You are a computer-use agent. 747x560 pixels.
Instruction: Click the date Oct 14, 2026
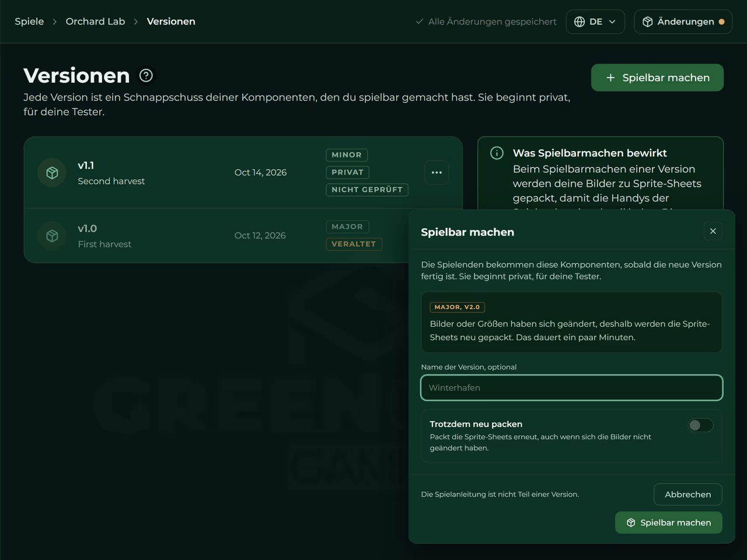pos(260,173)
